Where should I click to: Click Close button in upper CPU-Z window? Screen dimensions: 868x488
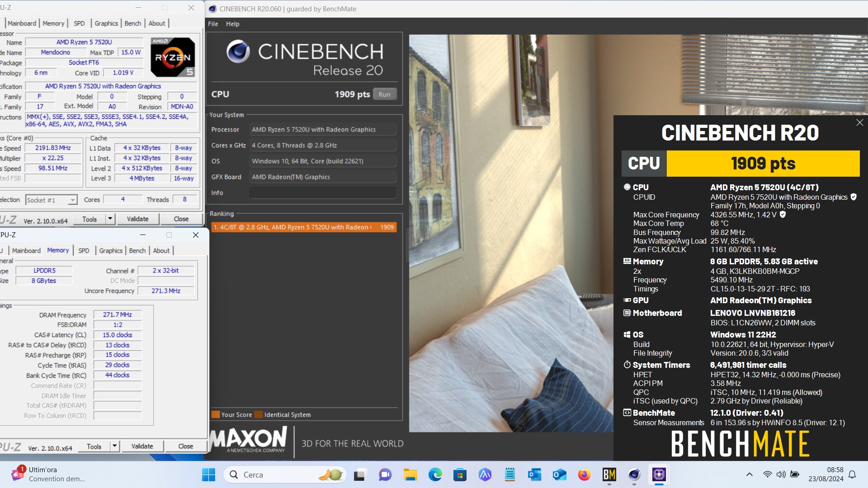coord(181,219)
